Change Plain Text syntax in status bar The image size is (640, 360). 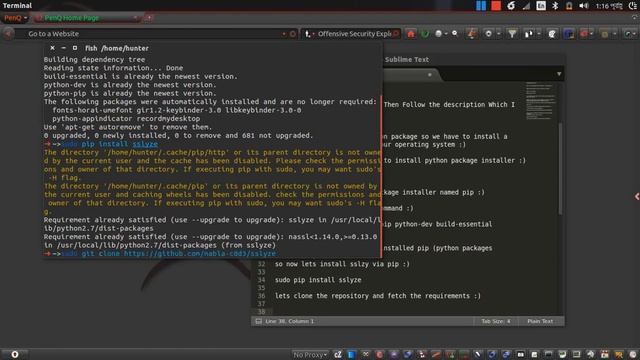coord(540,321)
